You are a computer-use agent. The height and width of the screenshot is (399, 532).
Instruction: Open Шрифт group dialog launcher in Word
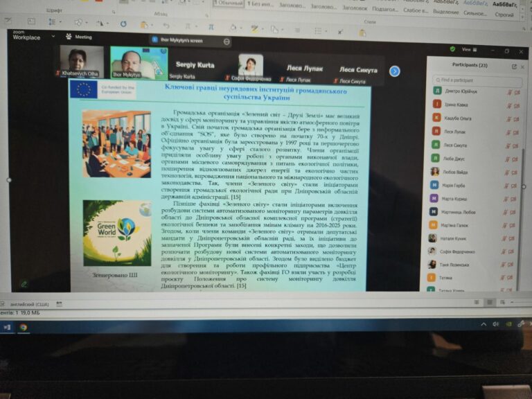click(x=114, y=12)
